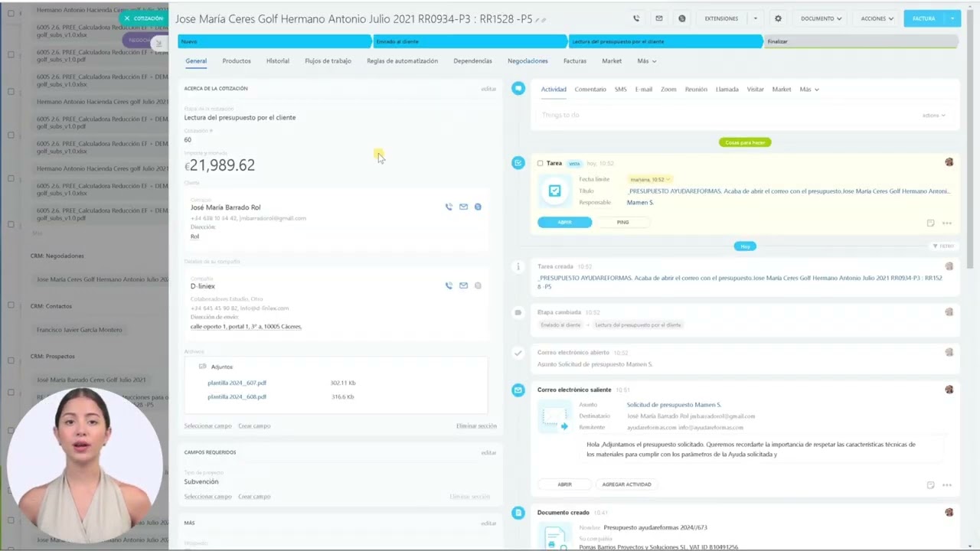Click the Things to do input field

click(727, 116)
